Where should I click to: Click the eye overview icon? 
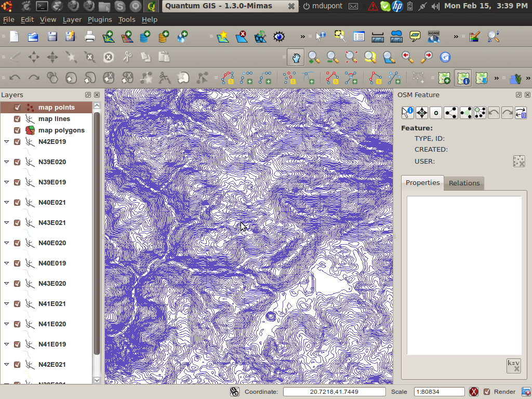pyautogui.click(x=279, y=36)
